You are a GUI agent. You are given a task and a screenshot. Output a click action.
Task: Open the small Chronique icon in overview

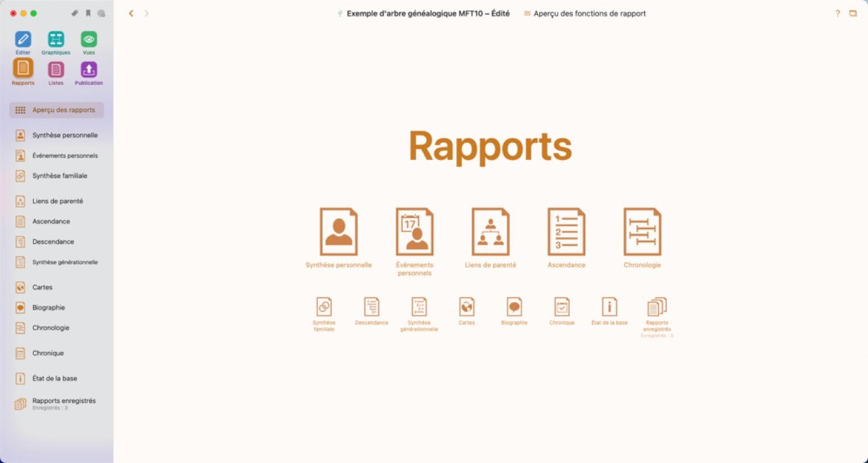562,306
